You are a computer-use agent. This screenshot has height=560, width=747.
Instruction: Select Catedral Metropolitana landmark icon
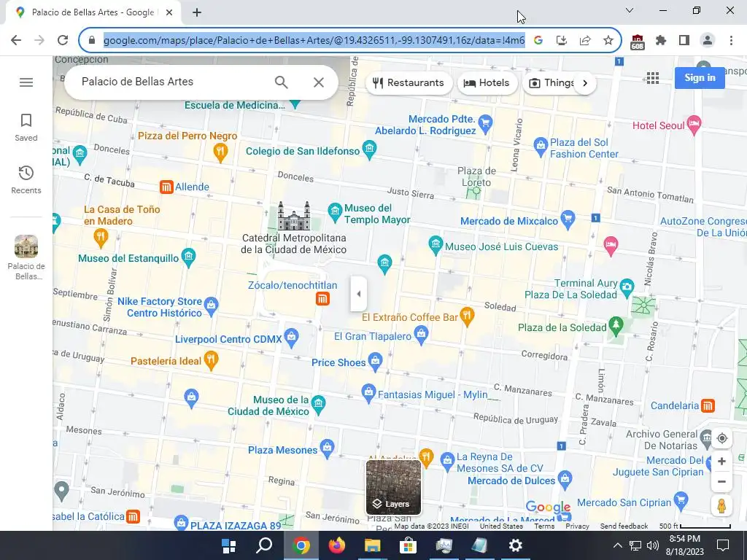(x=294, y=216)
